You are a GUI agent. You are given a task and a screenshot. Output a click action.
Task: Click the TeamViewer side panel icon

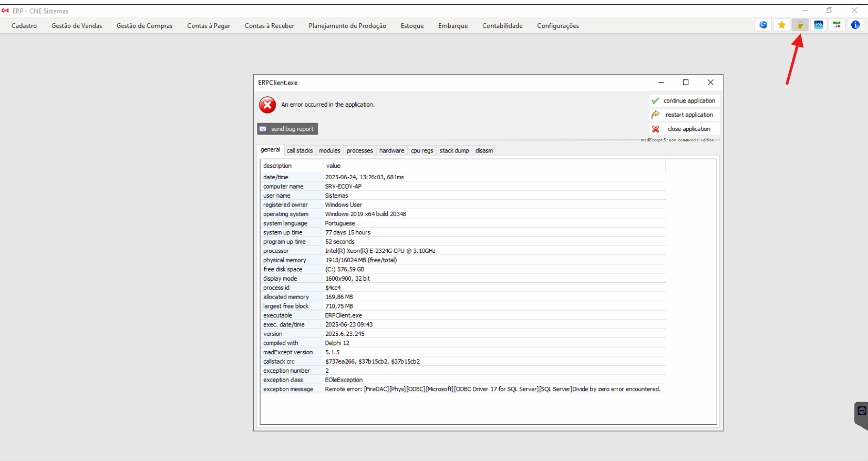click(x=862, y=412)
